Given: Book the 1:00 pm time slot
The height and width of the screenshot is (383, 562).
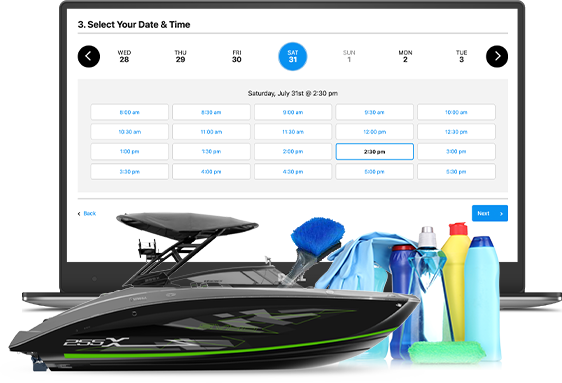Looking at the screenshot, I should tap(129, 152).
